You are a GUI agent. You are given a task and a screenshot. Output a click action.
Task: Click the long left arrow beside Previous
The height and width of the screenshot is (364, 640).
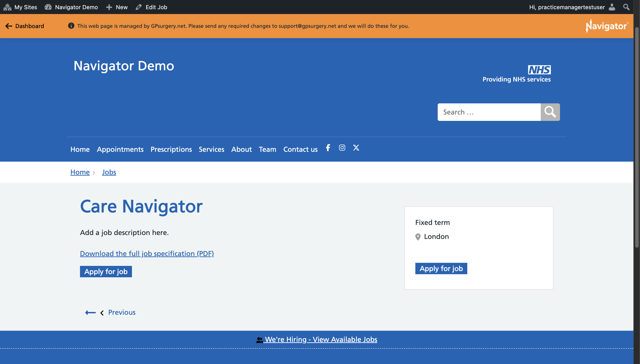[x=90, y=313]
